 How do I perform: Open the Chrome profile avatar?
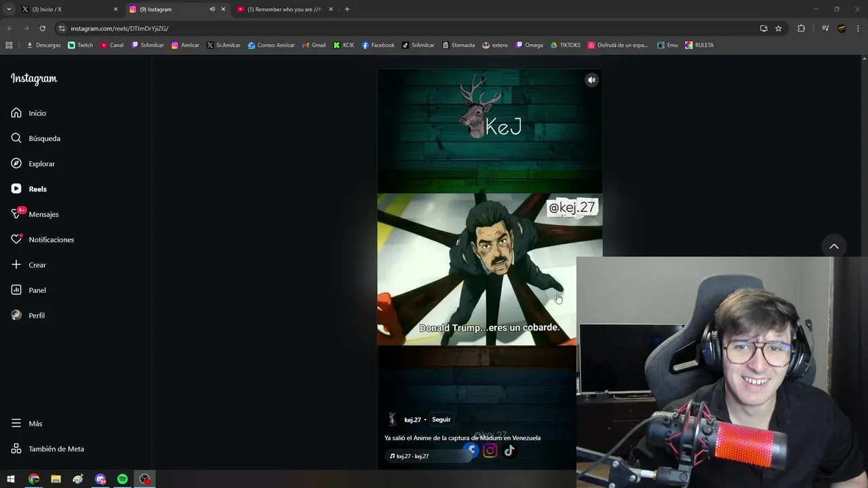click(x=842, y=28)
